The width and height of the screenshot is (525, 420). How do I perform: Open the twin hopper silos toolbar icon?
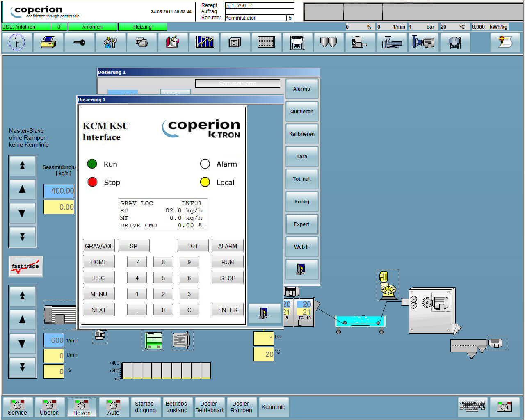click(x=329, y=42)
